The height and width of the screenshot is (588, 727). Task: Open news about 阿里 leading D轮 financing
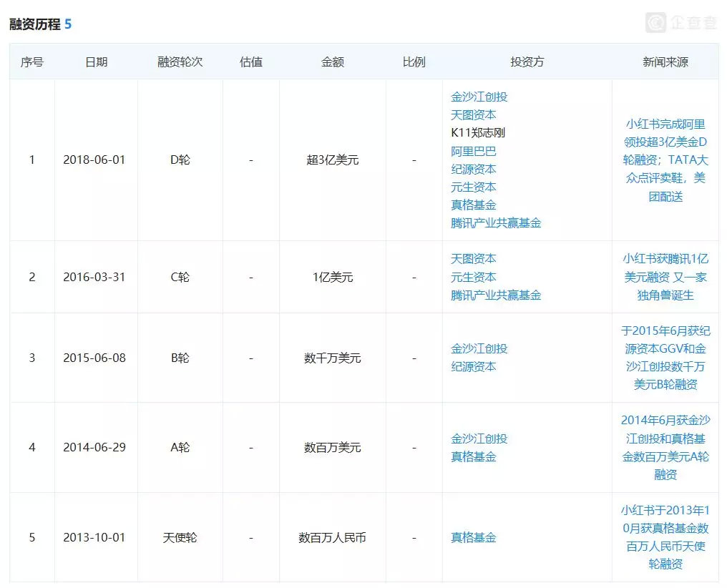click(x=664, y=160)
